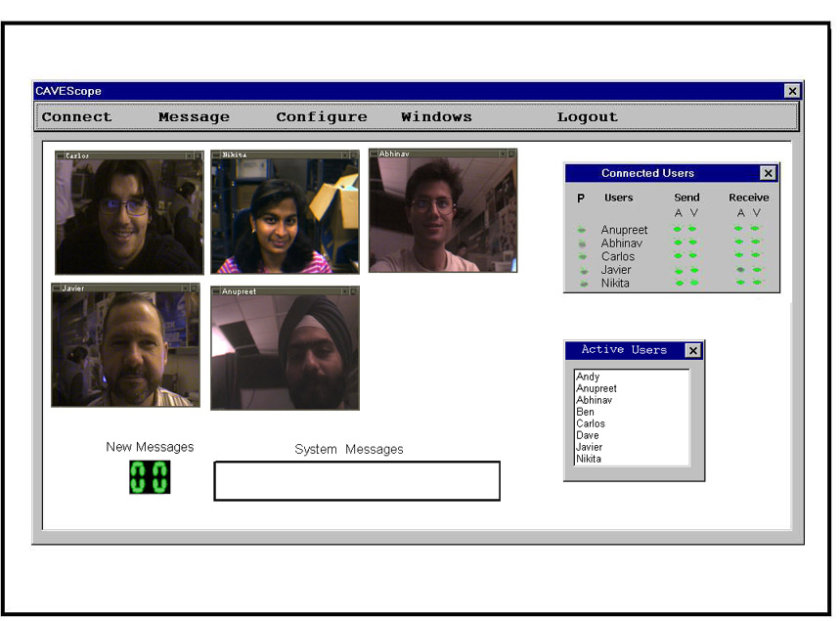Screen dimensions: 840x621
Task: Open the Message menu
Action: click(194, 116)
